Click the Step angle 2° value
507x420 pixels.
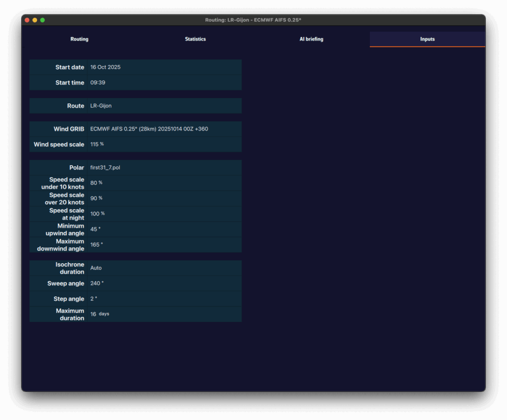(94, 299)
